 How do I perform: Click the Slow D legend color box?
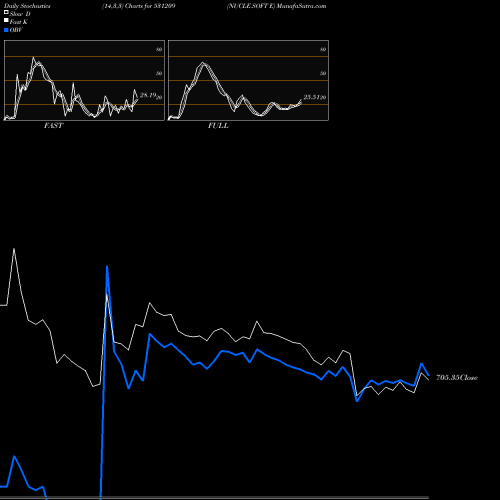[x=6, y=13]
